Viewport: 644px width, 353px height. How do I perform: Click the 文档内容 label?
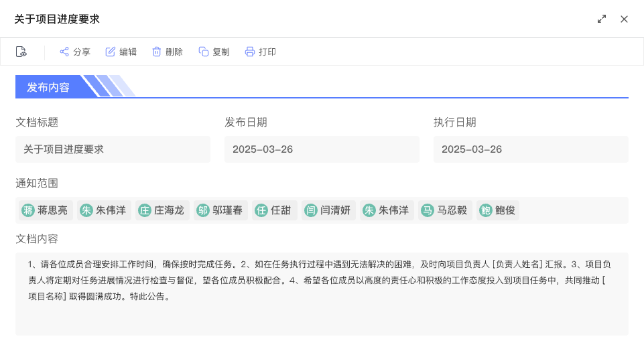click(37, 239)
